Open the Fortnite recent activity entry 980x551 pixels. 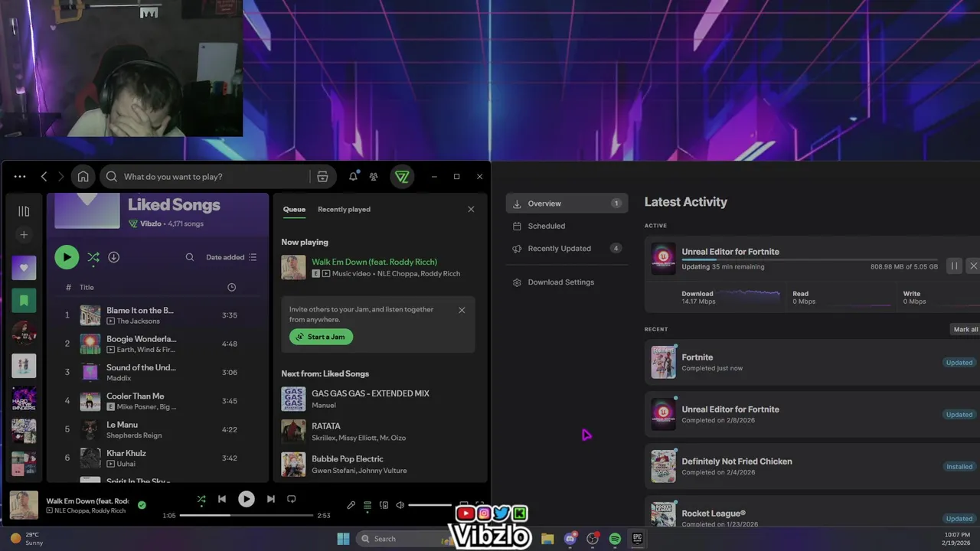[x=812, y=362]
